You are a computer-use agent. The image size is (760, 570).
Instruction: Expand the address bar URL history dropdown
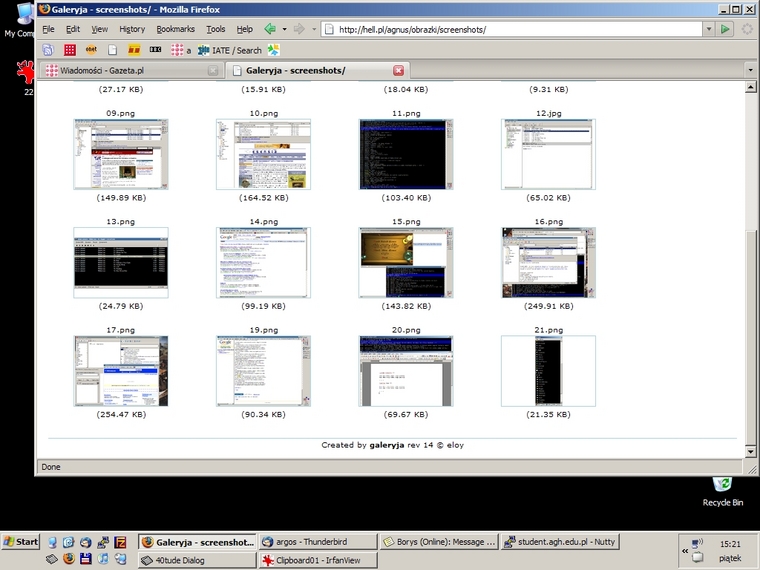coord(709,29)
